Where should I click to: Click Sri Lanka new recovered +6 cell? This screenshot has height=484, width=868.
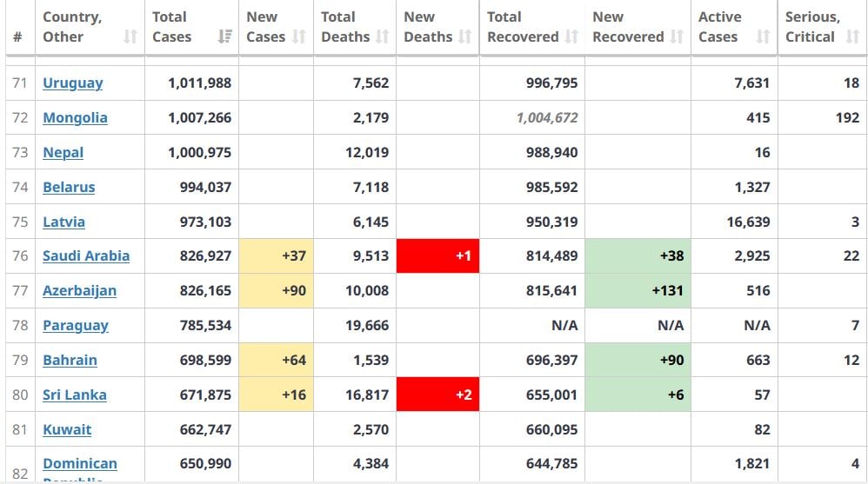point(638,395)
